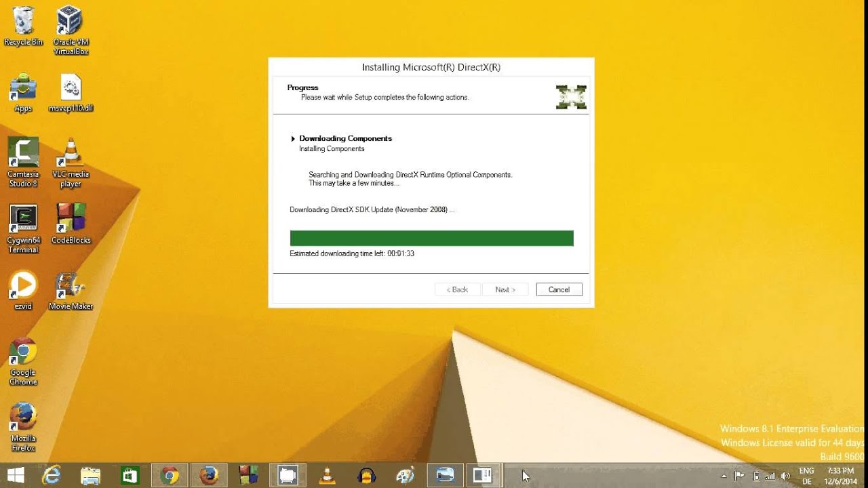Viewport: 868px width, 488px height.
Task: Select the ezvid desktop shortcut
Action: (x=23, y=290)
